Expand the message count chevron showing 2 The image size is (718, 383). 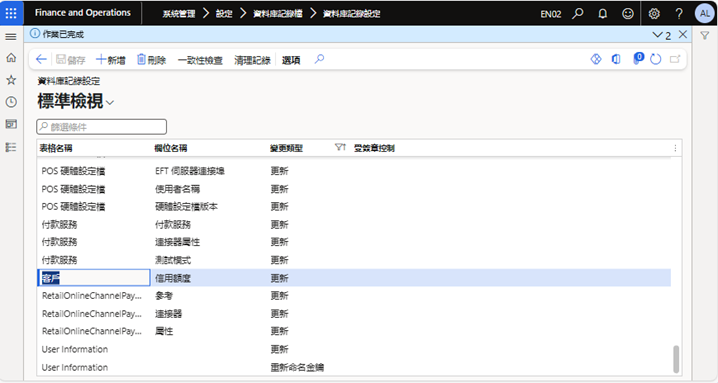662,35
